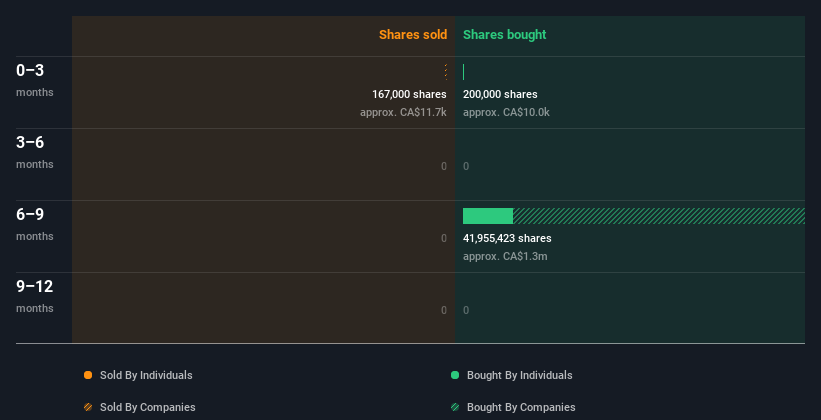This screenshot has width=821, height=420.
Task: Click the green Bought By Individuals legend dot
Action: (x=455, y=375)
